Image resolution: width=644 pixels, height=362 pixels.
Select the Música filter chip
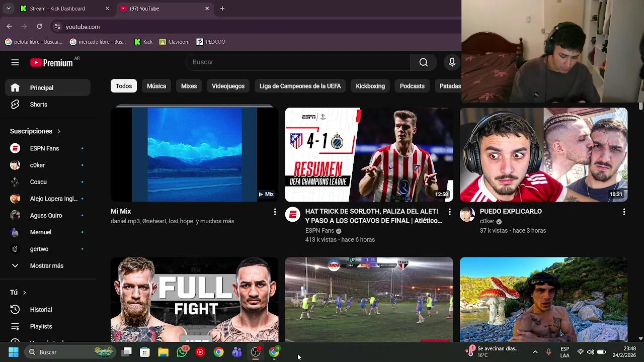[156, 86]
